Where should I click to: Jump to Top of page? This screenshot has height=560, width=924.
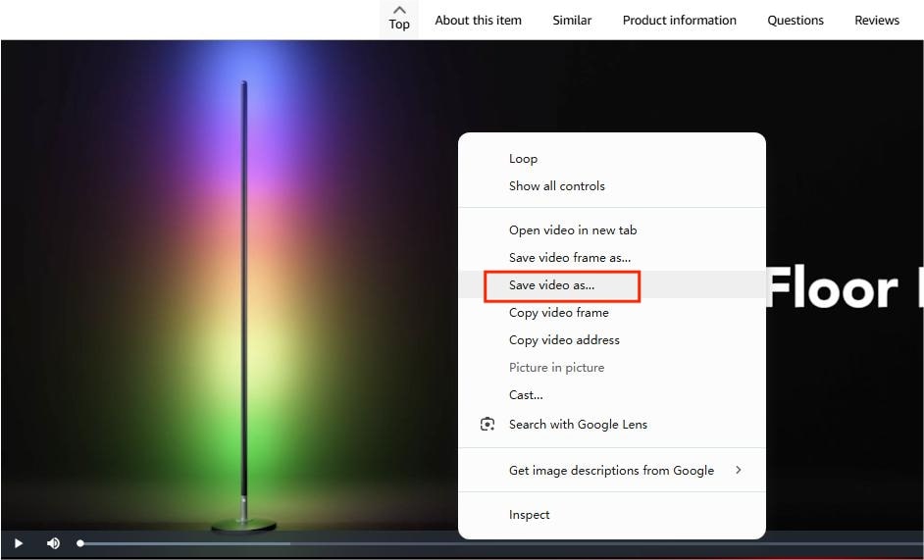click(399, 19)
